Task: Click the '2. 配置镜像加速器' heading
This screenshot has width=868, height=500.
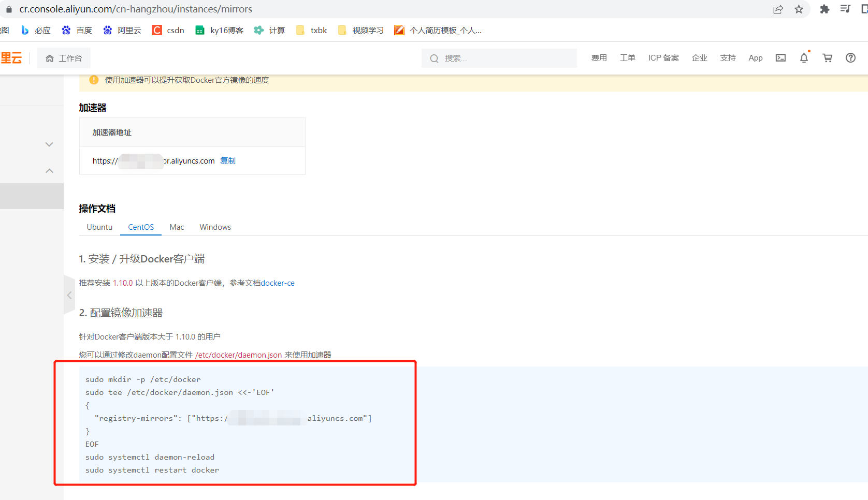Action: click(x=121, y=313)
